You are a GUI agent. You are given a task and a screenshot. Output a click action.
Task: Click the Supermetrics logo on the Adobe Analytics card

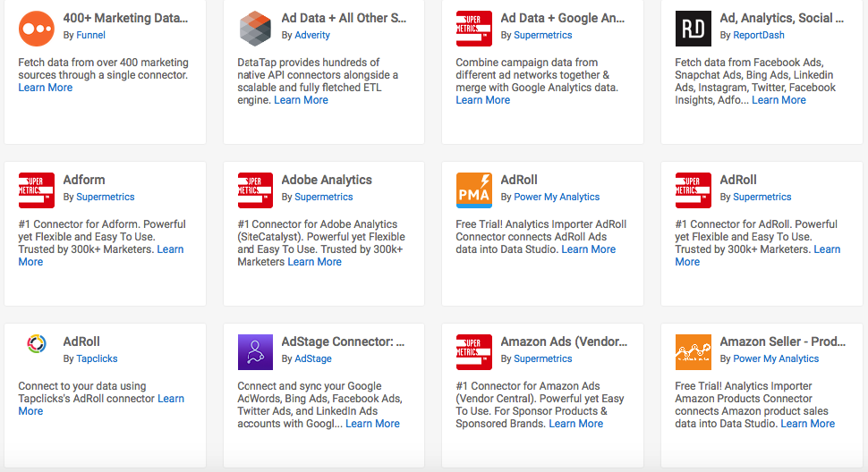click(x=255, y=190)
